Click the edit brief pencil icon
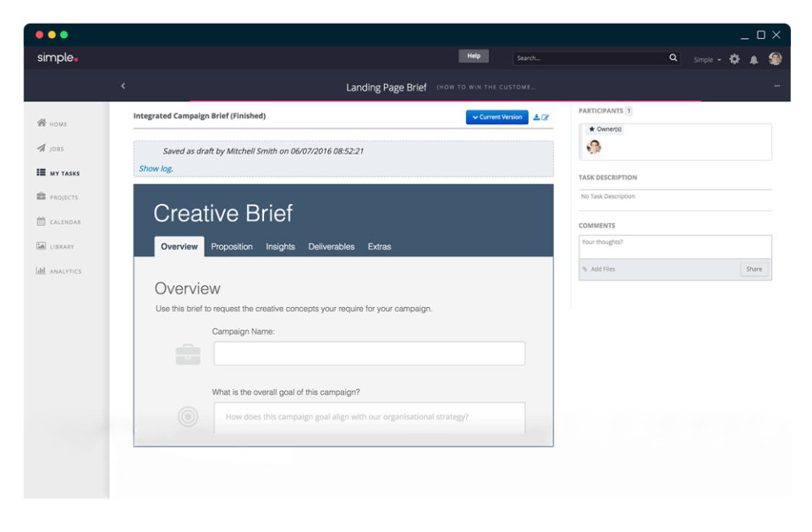Screen dimensions: 812x532 (546, 117)
